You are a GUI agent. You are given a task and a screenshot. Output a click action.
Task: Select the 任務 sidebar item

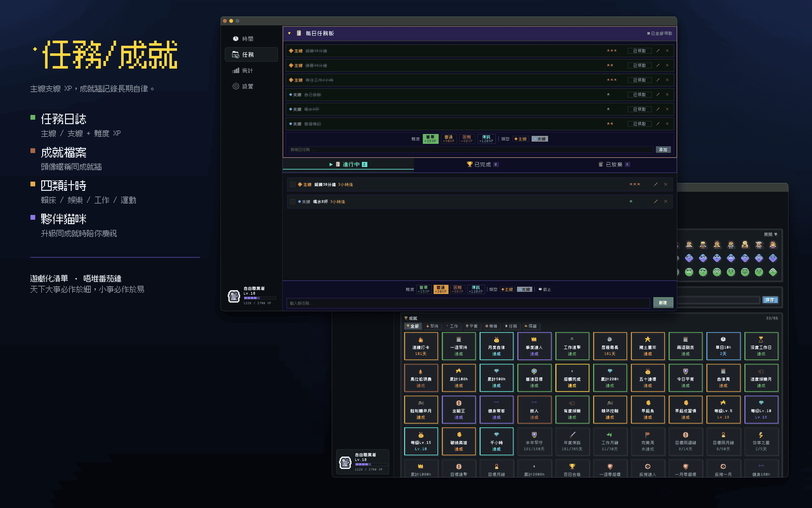pyautogui.click(x=251, y=54)
